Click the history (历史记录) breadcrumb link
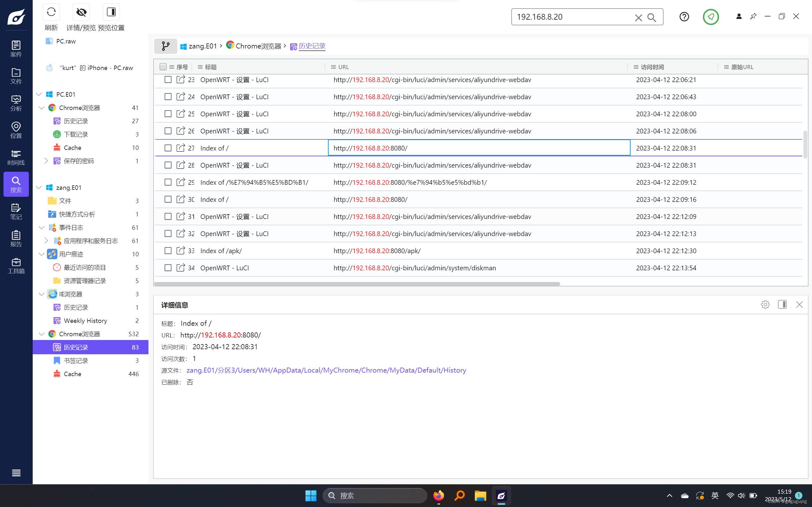Image resolution: width=812 pixels, height=507 pixels. 312,46
